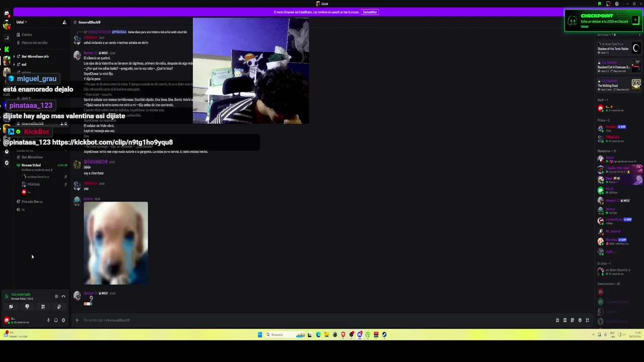Click Hannah's avatar on the last message
The width and height of the screenshot is (644, 362).
[77, 296]
